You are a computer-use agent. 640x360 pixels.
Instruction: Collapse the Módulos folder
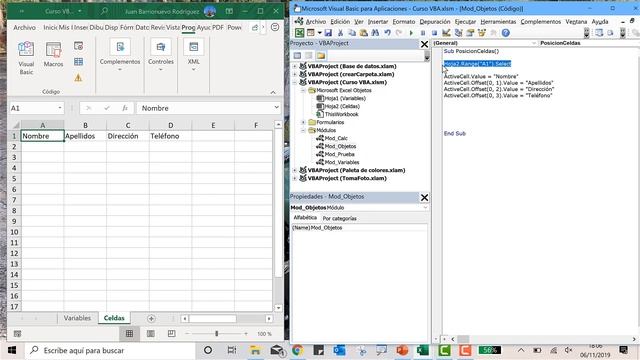303,130
